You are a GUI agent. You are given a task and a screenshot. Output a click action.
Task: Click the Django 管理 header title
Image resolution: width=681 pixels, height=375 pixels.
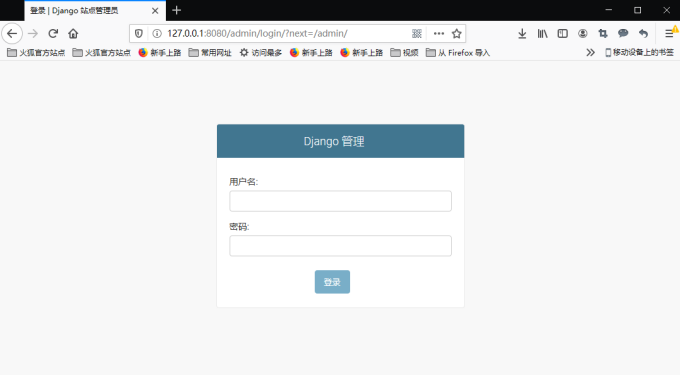[334, 142]
